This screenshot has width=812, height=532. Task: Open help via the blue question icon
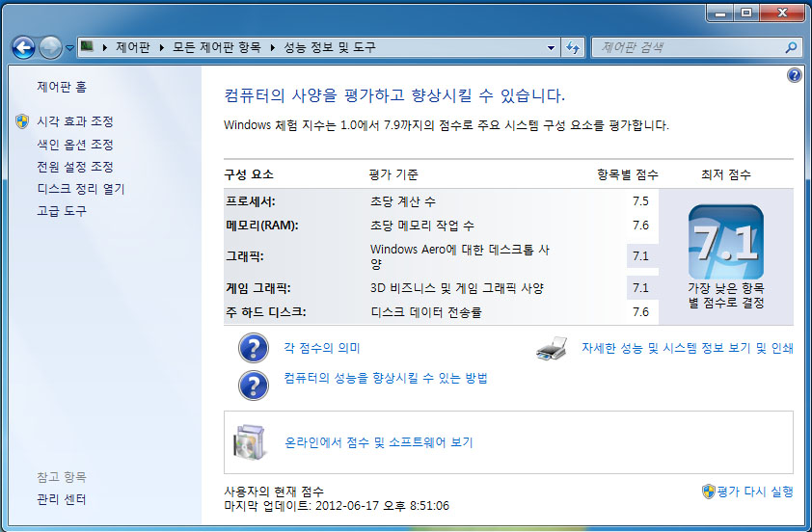pyautogui.click(x=794, y=75)
